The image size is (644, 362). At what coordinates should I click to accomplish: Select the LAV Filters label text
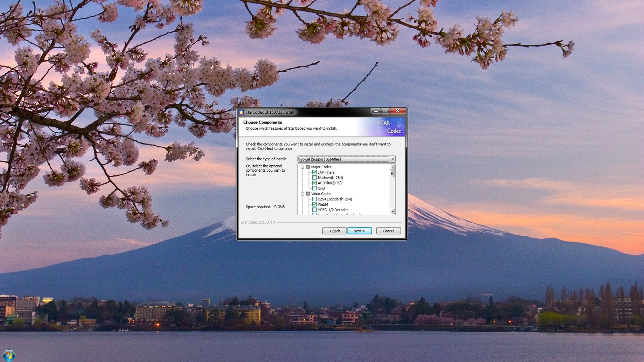(x=326, y=172)
